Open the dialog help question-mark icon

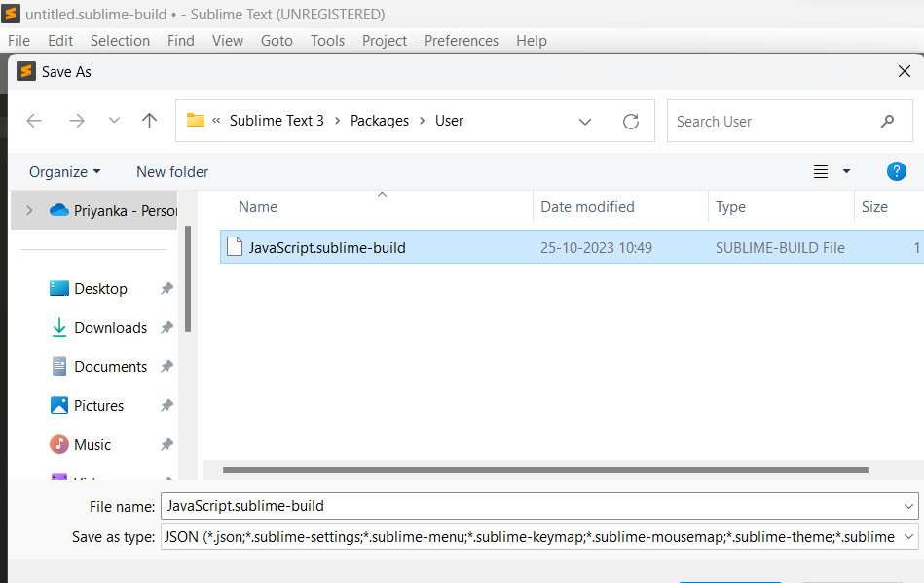897,171
